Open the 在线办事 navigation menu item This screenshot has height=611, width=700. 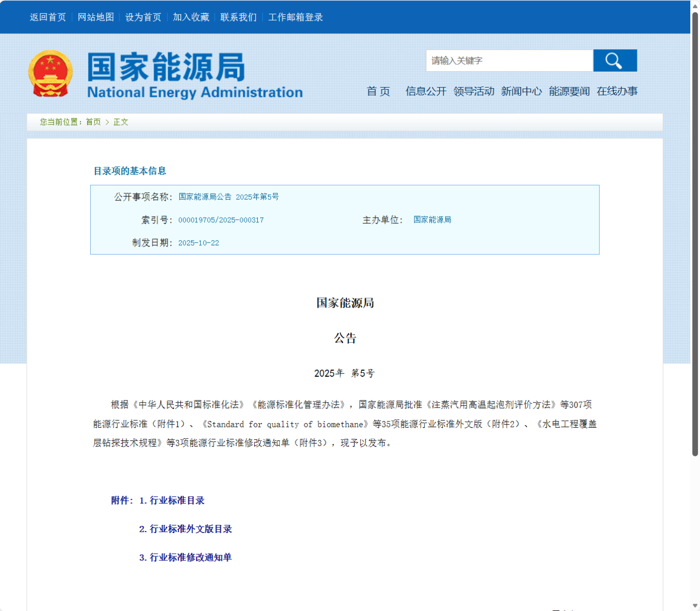coord(617,92)
